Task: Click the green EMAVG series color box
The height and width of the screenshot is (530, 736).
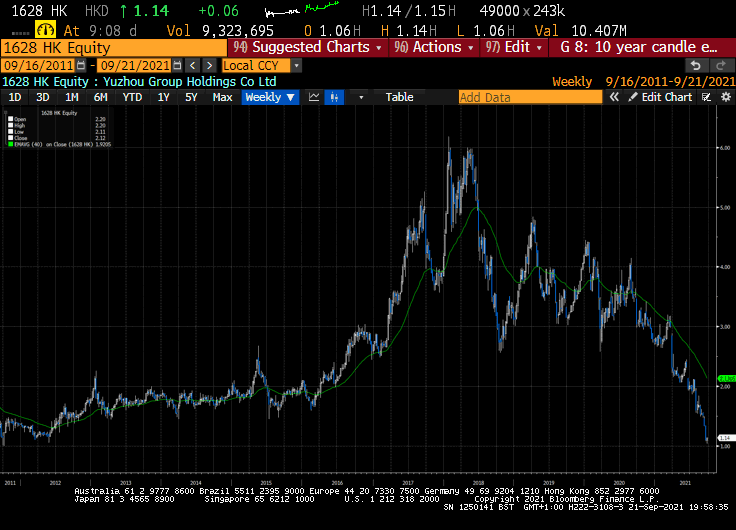Action: 10,144
